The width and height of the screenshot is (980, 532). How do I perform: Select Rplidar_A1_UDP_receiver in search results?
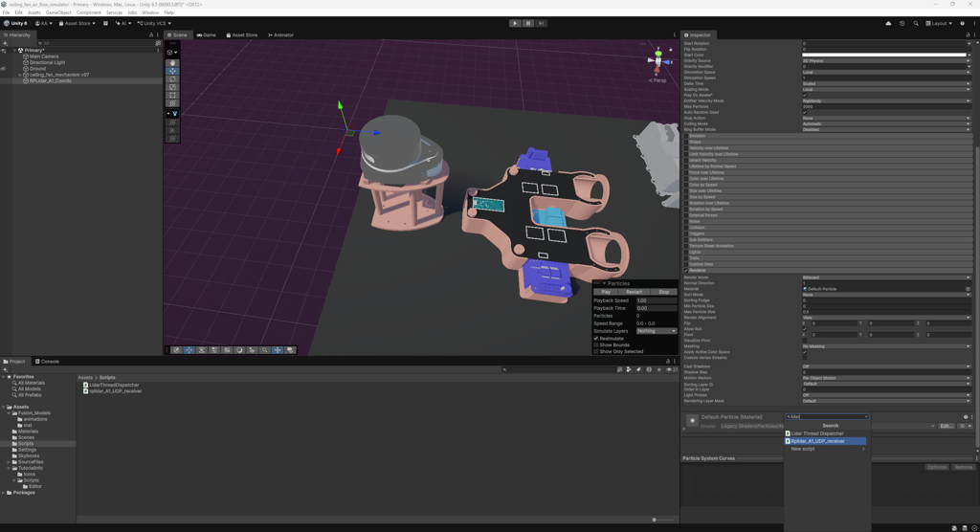[x=825, y=441]
